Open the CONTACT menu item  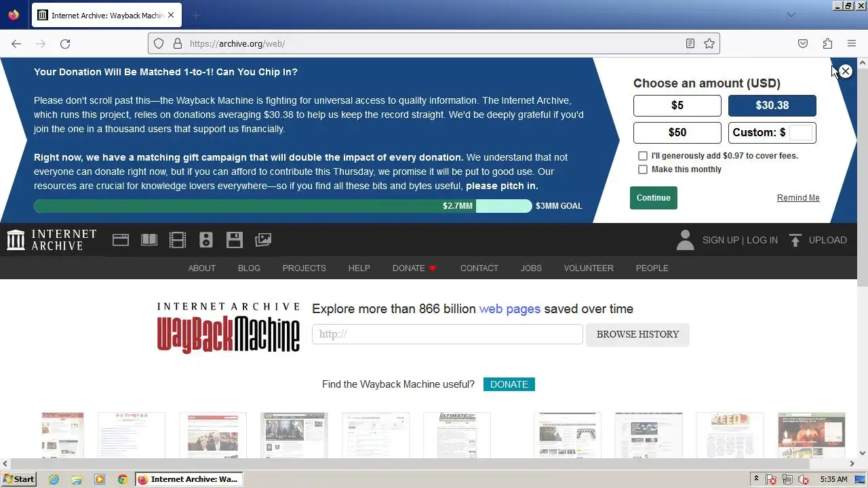(479, 268)
